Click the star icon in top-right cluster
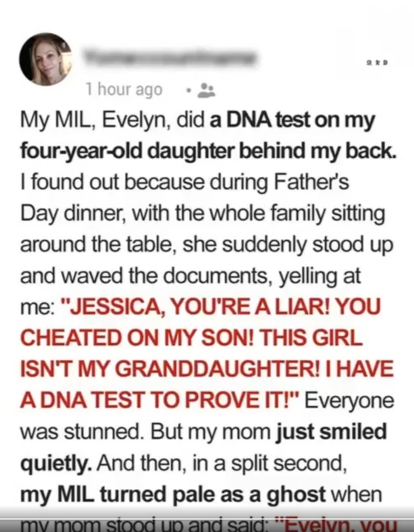 pos(378,63)
